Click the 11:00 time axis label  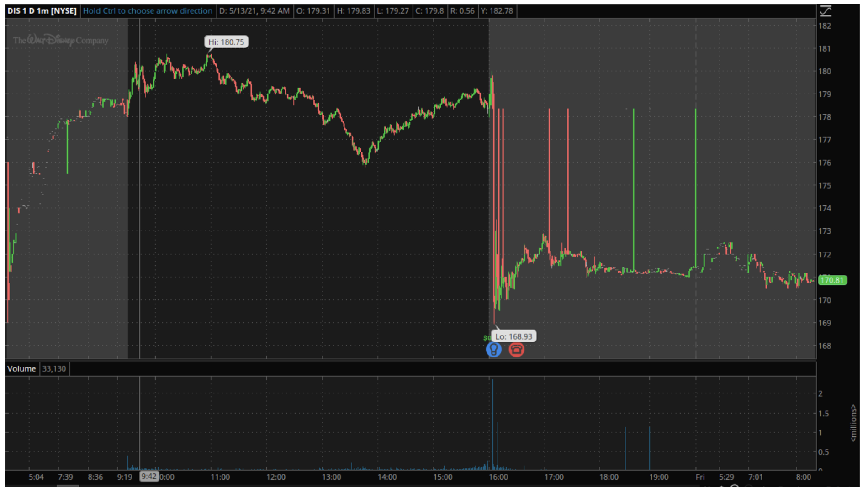(x=220, y=477)
